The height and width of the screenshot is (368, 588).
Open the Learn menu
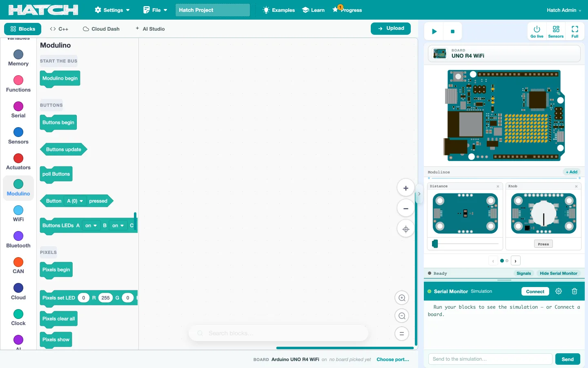tap(313, 10)
